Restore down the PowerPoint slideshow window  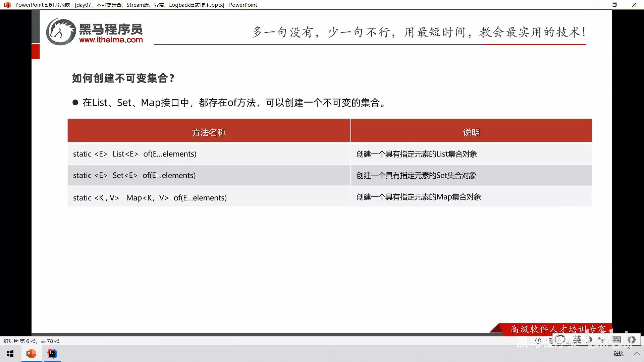[614, 5]
